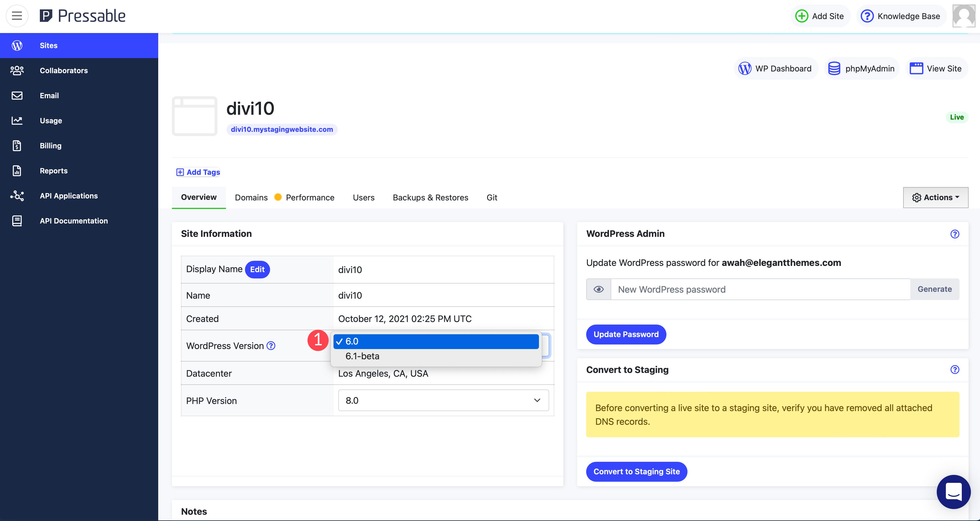The height and width of the screenshot is (521, 980).
Task: Click the Sites WordPress icon in sidebar
Action: tap(17, 46)
